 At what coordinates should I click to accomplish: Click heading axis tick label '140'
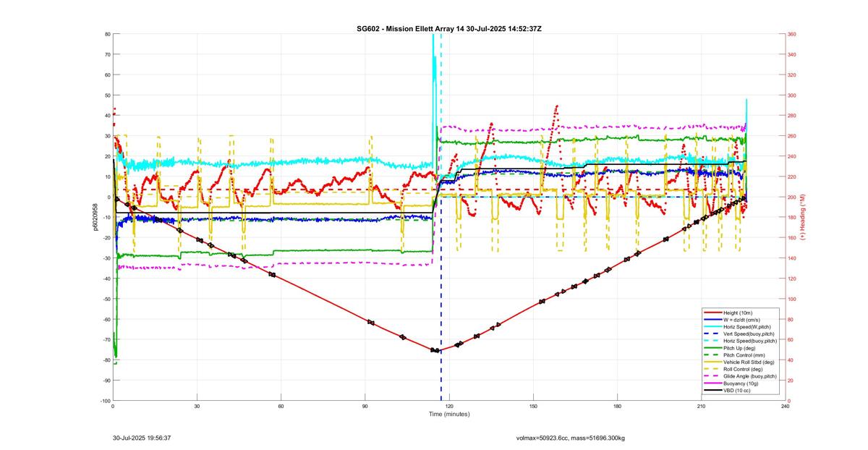click(792, 258)
